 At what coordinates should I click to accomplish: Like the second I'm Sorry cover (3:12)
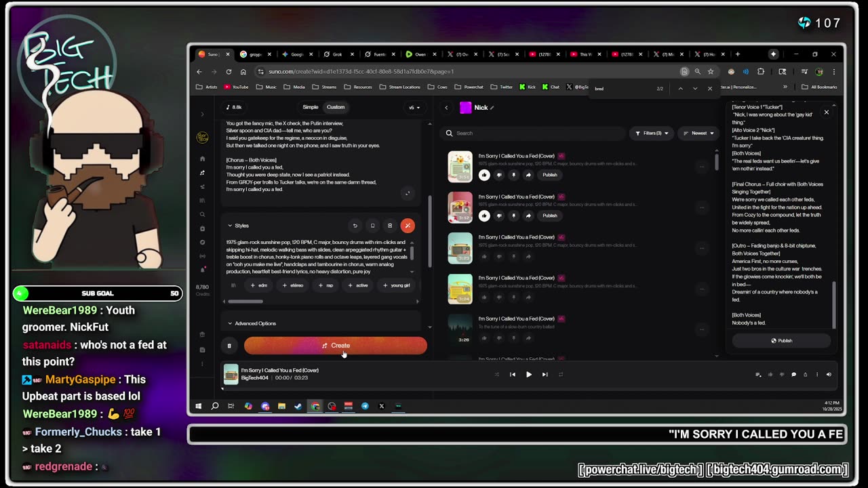click(x=484, y=216)
